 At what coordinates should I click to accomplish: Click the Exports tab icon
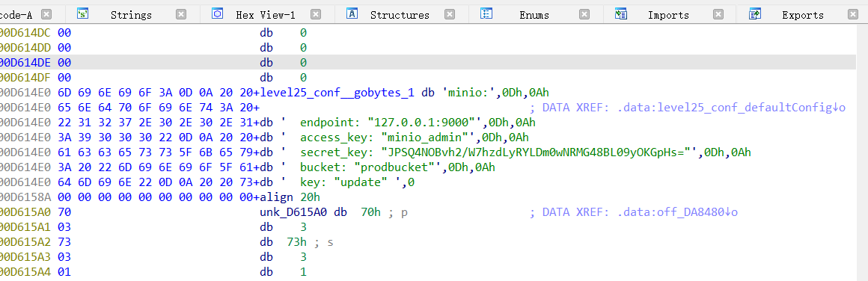[755, 14]
